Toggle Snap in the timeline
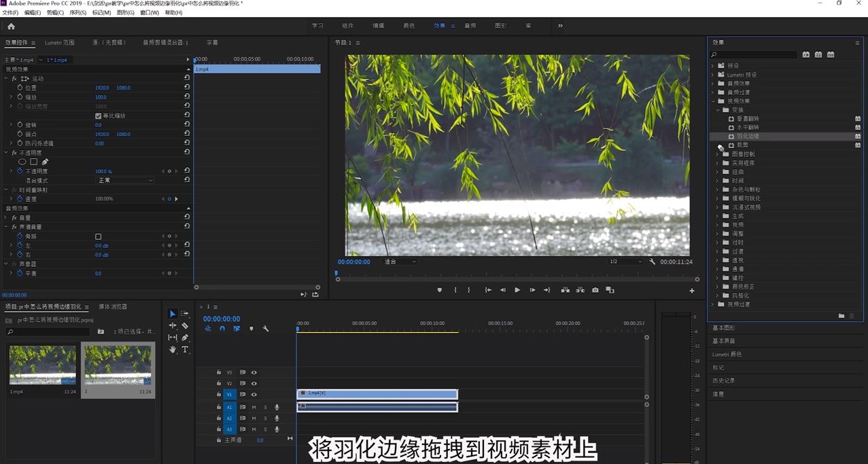 click(222, 329)
